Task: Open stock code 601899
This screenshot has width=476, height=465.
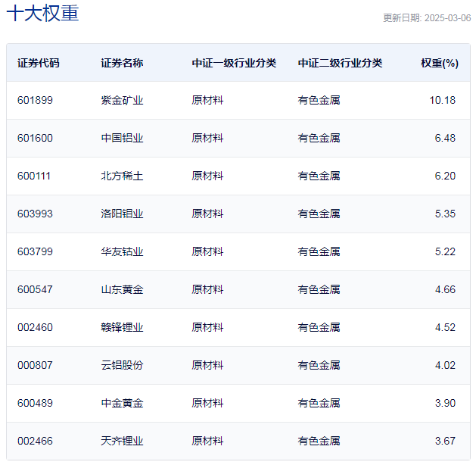Action: (35, 100)
